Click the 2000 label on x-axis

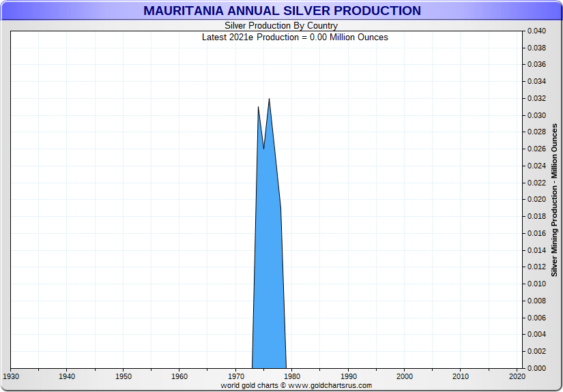click(405, 376)
